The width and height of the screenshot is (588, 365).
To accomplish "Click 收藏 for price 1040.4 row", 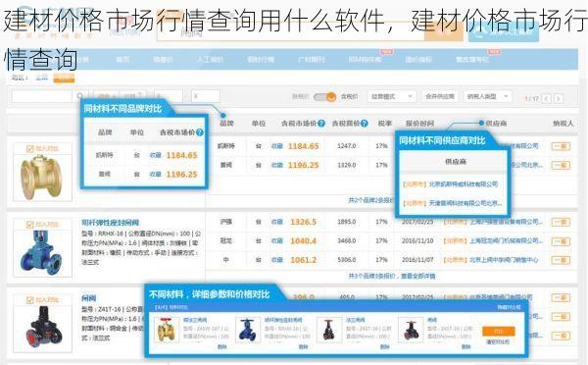I will 276,240.
